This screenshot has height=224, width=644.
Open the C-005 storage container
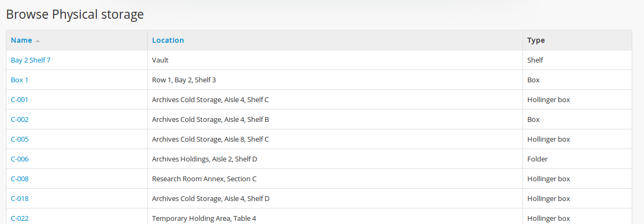[20, 139]
